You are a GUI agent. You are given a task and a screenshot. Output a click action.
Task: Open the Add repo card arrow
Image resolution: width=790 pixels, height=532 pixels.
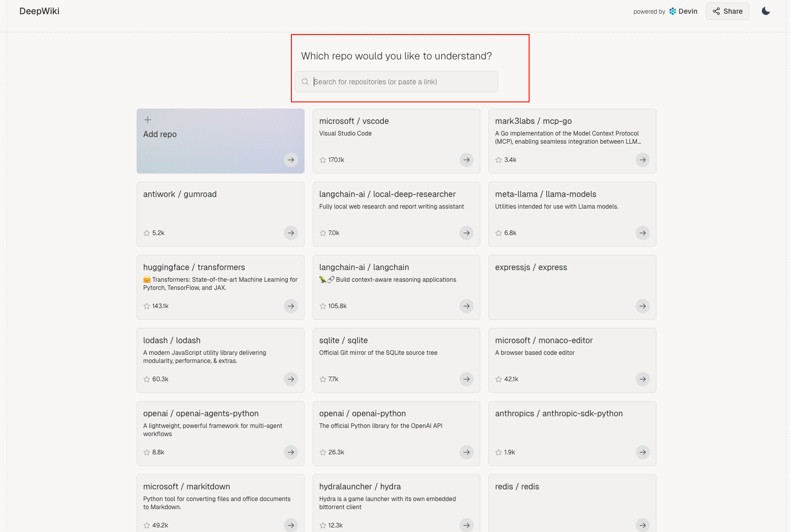(290, 160)
